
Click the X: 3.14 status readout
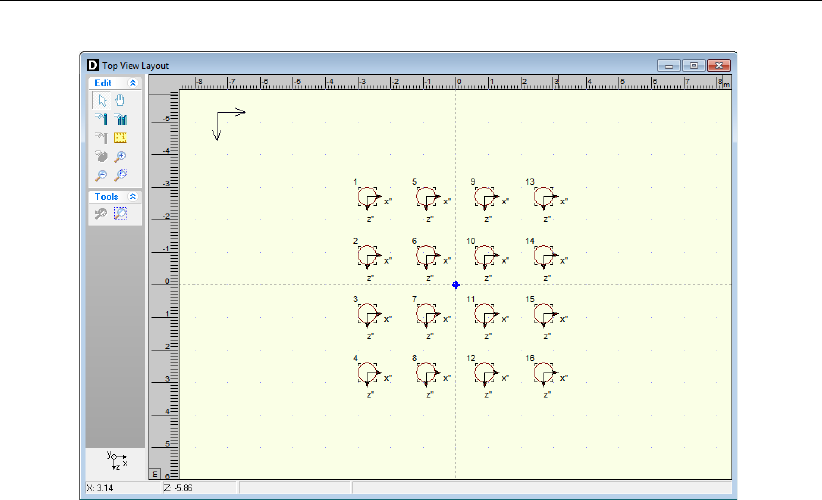tap(100, 488)
